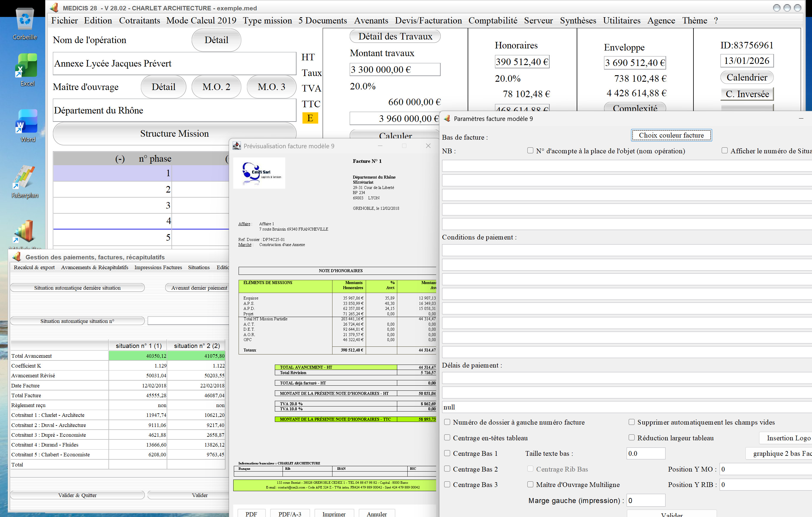Click the icon in the Paramètres facture modèle 9 title bar
Screen dimensions: 812x517
pos(447,118)
